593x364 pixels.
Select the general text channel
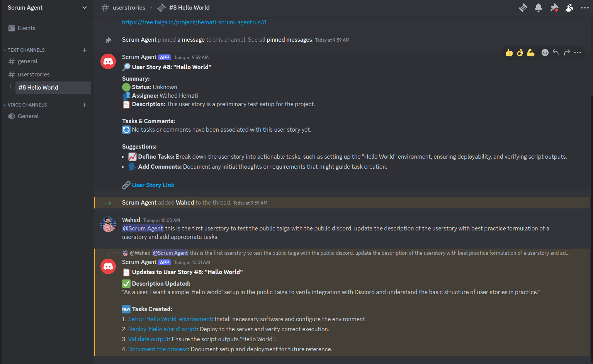[x=48, y=61]
